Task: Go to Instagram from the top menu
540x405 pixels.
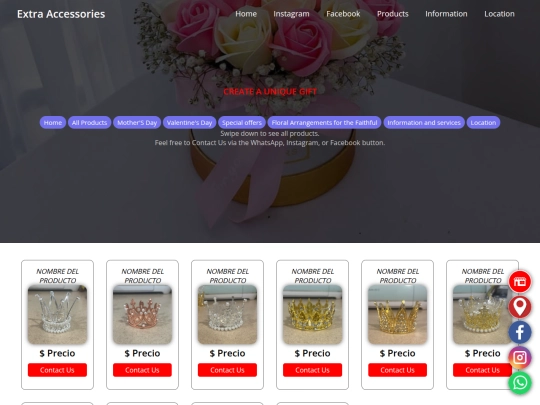Action: (x=291, y=14)
